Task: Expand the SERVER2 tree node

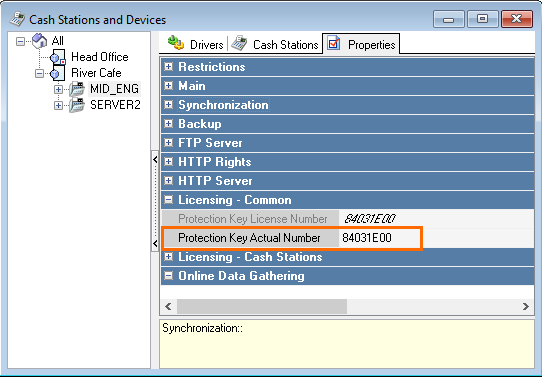Action: tap(58, 105)
